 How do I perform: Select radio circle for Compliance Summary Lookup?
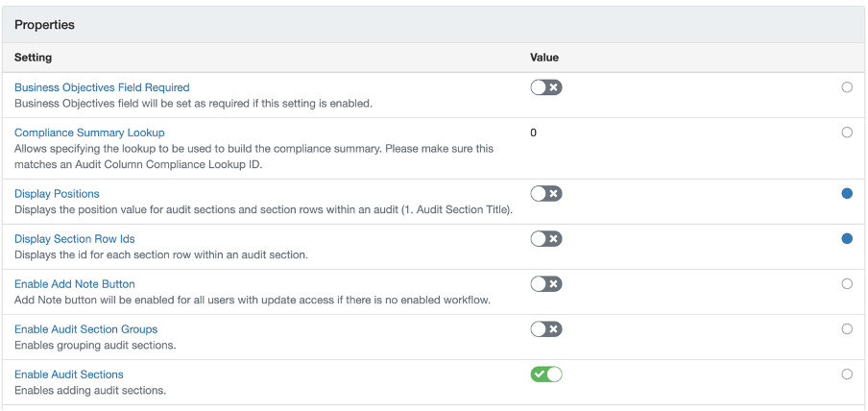pos(847,133)
